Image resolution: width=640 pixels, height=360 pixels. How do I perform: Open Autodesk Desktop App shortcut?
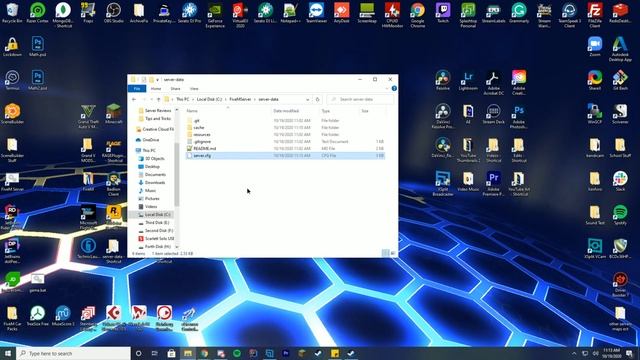(x=620, y=49)
